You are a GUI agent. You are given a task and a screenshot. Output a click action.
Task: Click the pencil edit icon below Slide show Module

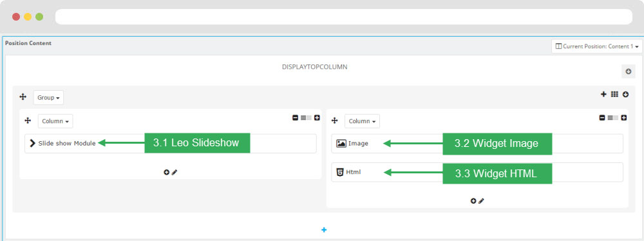click(x=175, y=172)
